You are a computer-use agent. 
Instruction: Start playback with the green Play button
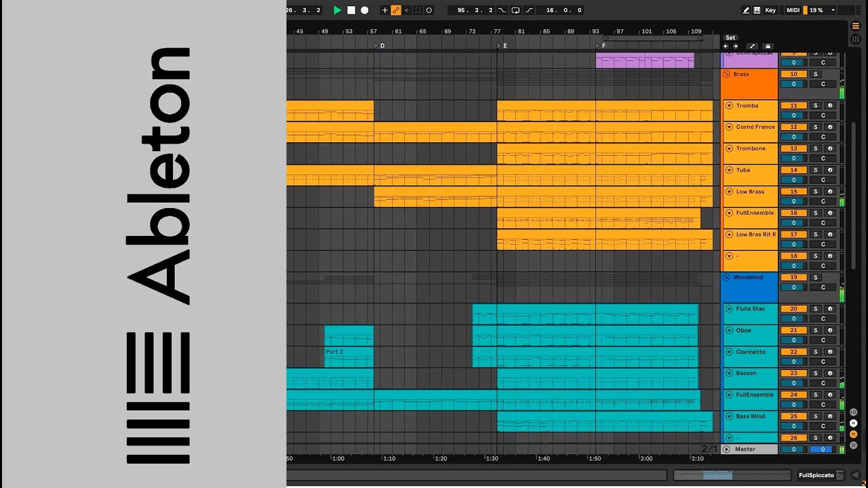click(x=337, y=10)
